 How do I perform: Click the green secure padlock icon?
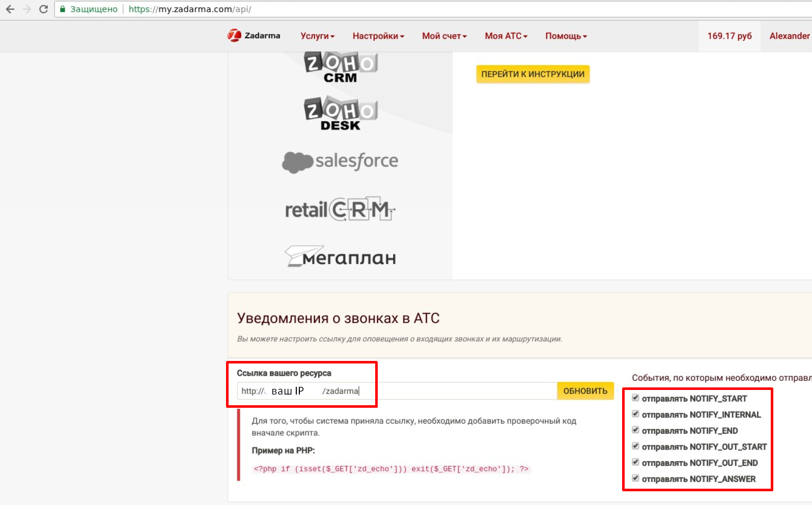63,9
